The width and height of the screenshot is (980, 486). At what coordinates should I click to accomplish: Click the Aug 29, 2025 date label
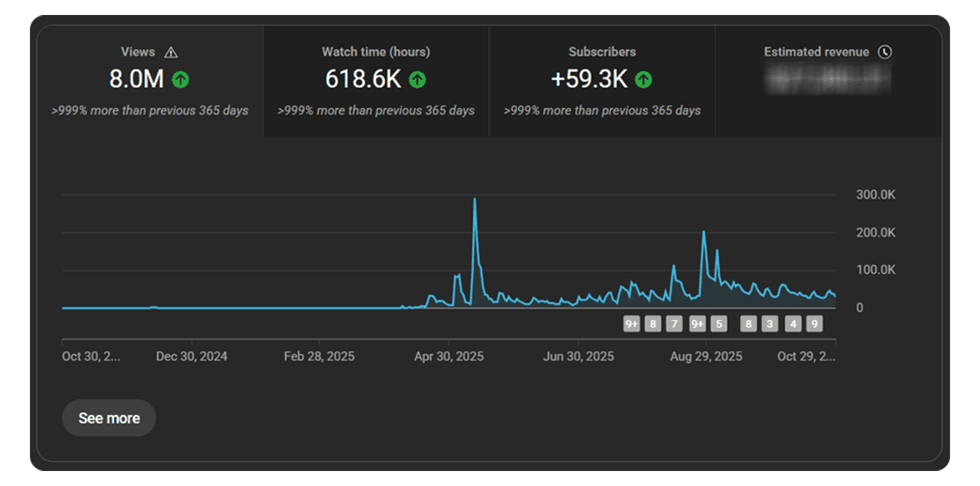pyautogui.click(x=707, y=357)
